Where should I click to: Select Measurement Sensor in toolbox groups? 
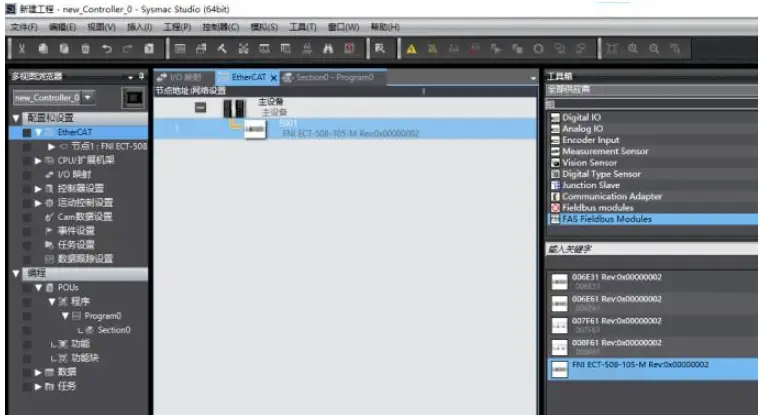652,151
